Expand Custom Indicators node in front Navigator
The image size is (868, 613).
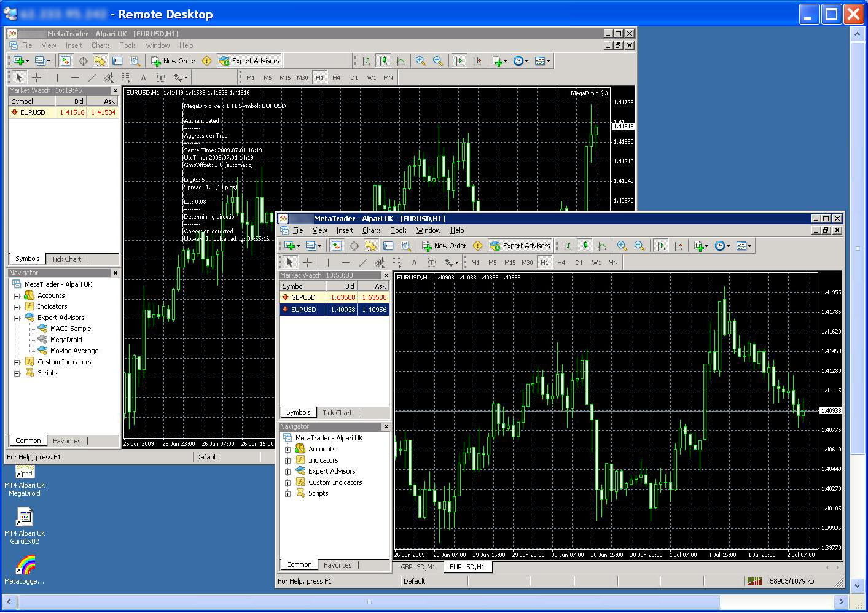pyautogui.click(x=287, y=483)
